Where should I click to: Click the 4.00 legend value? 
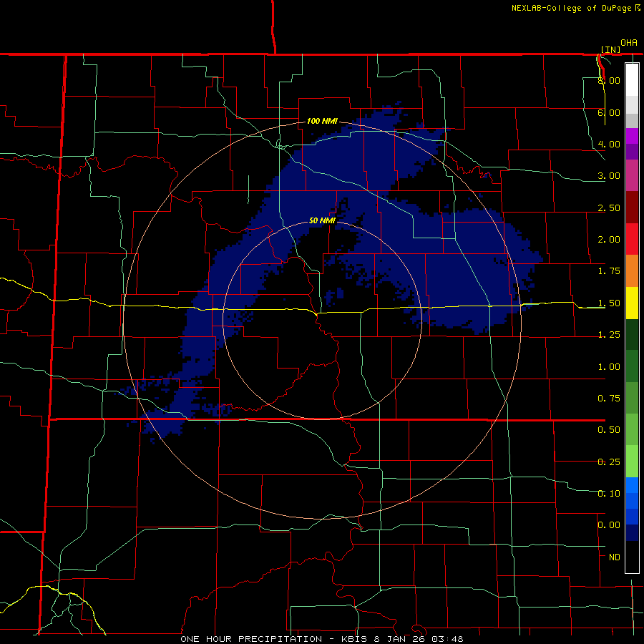(609, 144)
